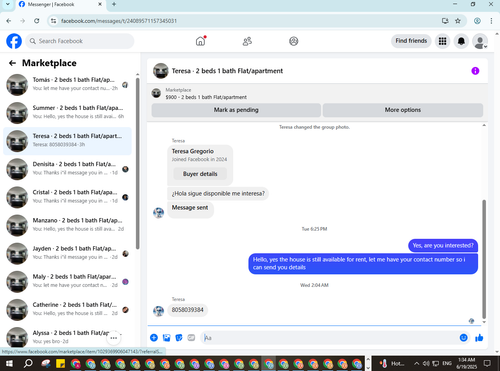Click the browser back arrow
The image size is (500, 371).
(9, 21)
